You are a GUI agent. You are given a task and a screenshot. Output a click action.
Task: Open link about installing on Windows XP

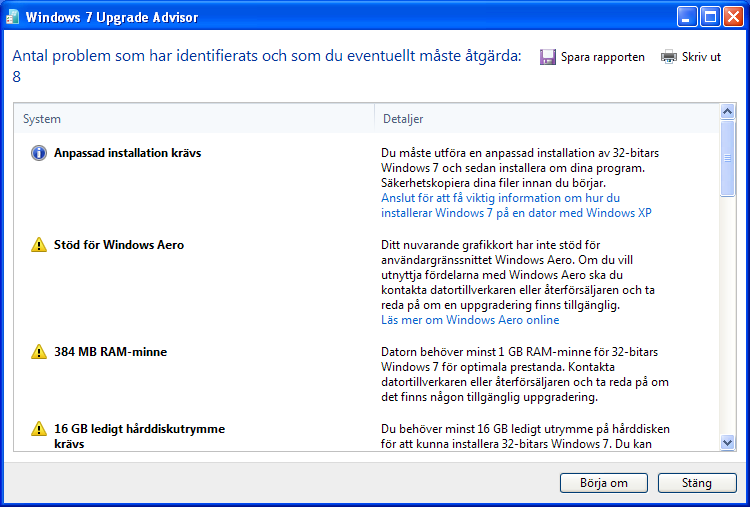[516, 205]
